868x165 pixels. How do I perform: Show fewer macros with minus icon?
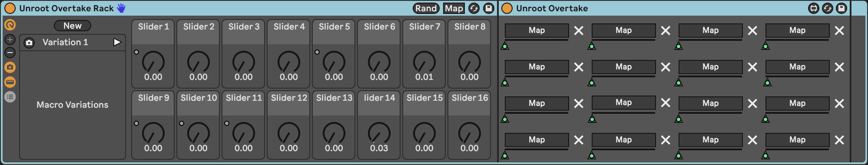coord(10,53)
